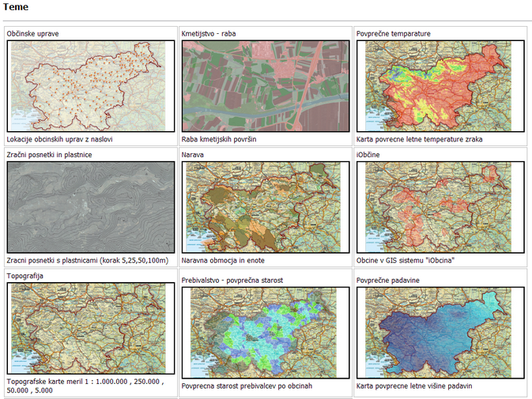Screen dimensions: 532x399
Task: Click "Karta povprecne letne višine padavin" caption
Action: point(414,386)
